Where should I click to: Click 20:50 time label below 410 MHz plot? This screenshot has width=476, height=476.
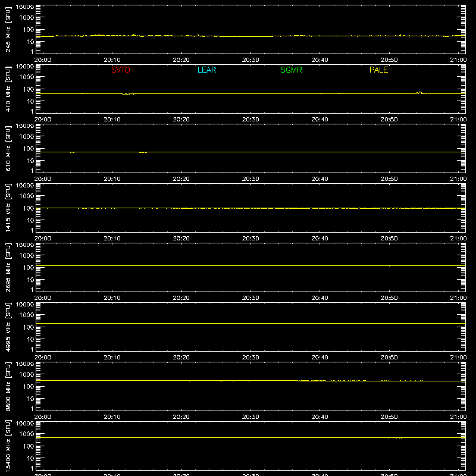tap(389, 120)
